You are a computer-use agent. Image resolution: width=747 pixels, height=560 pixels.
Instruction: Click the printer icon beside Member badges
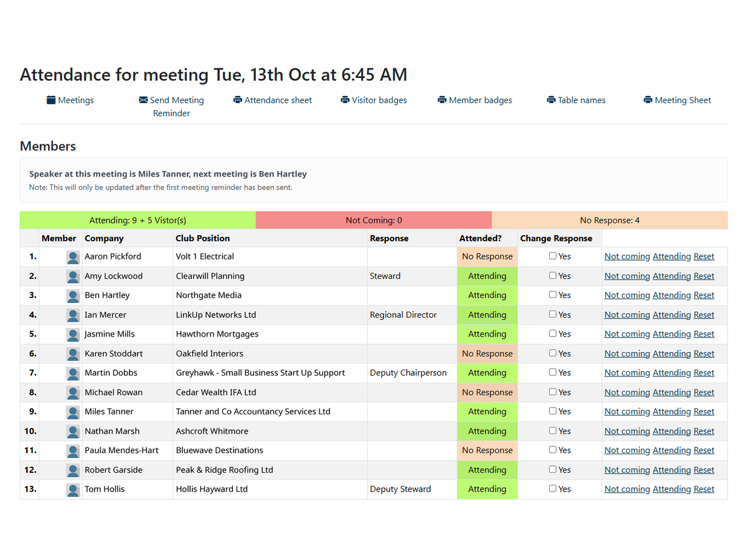(442, 100)
